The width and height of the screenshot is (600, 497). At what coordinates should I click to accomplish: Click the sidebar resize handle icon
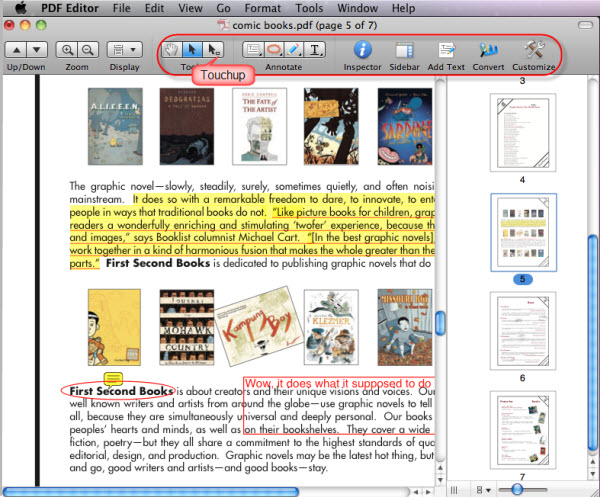tap(454, 490)
